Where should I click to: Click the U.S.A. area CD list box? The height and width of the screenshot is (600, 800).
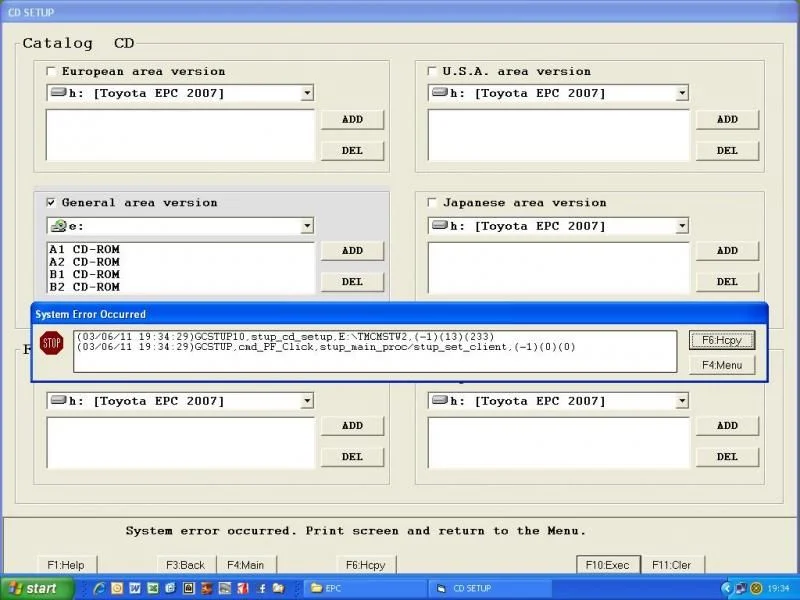559,135
